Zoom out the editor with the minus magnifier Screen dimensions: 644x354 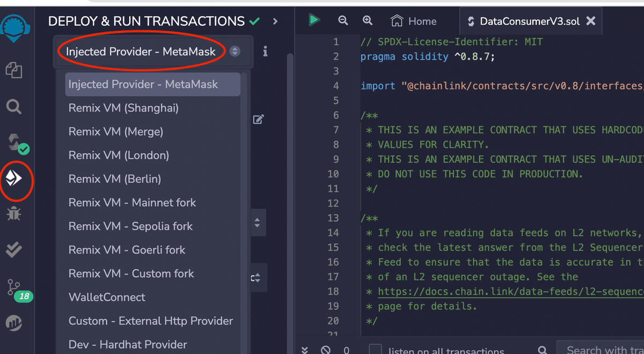point(343,20)
